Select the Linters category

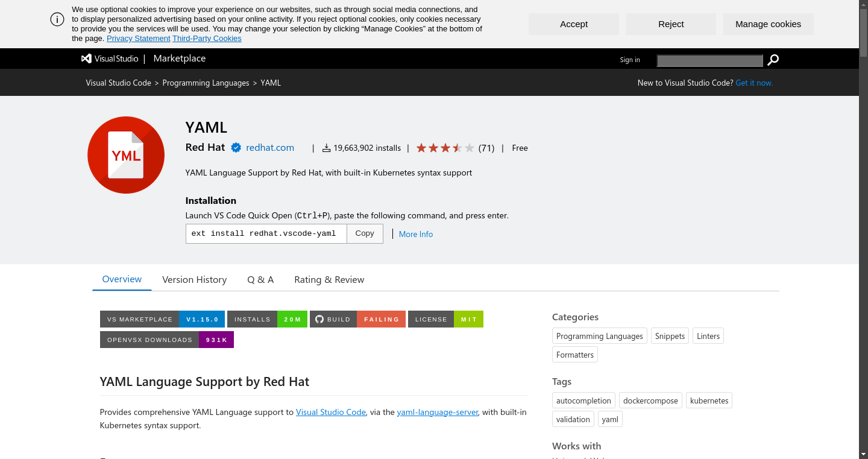tap(708, 336)
